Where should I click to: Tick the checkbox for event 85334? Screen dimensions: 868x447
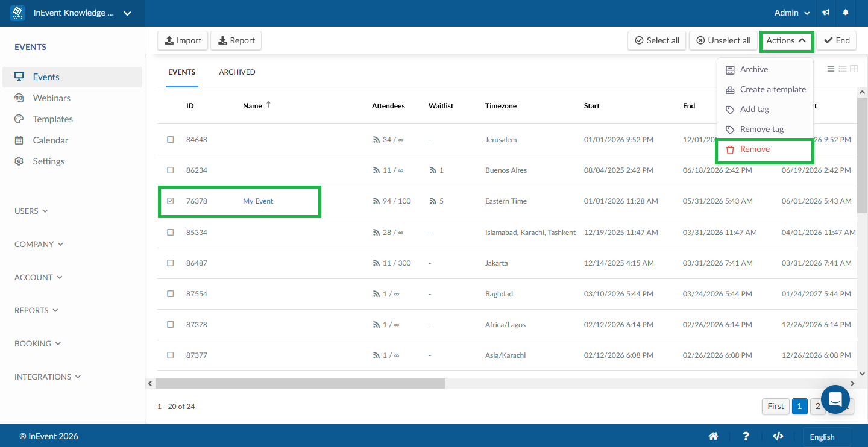click(x=170, y=232)
